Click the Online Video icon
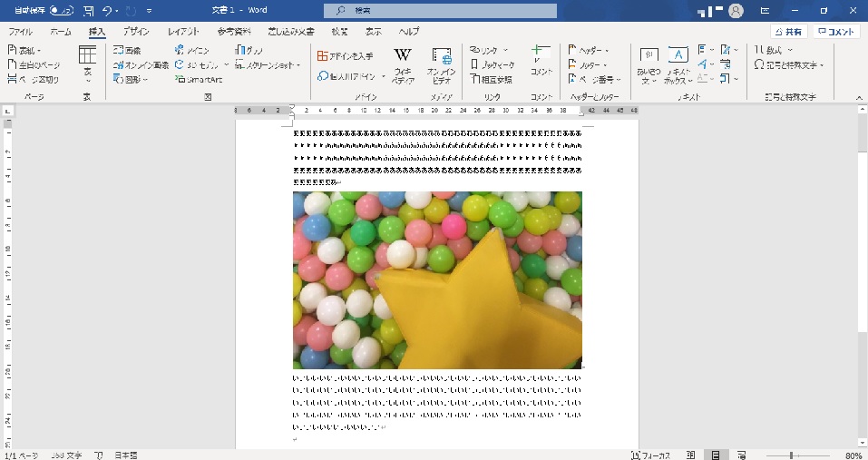 [x=441, y=65]
